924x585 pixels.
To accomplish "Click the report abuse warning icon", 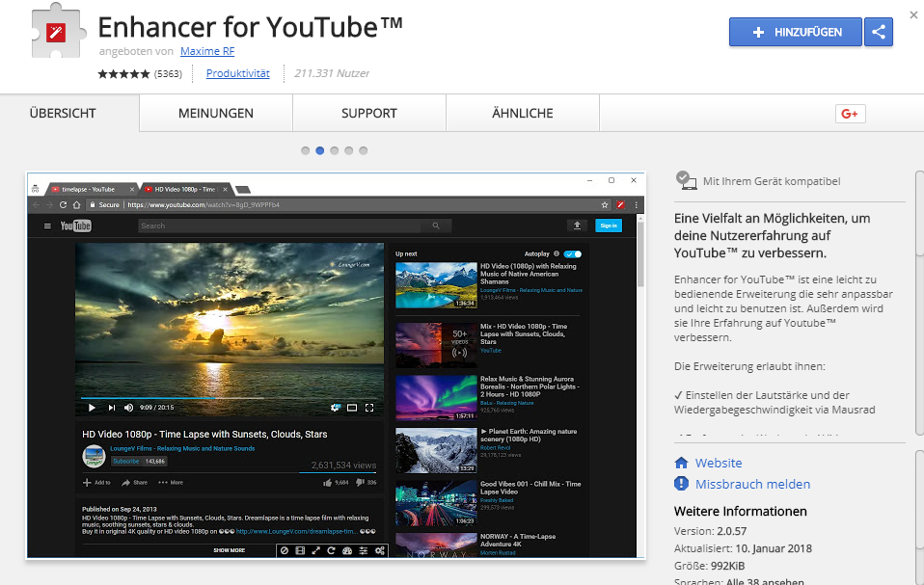I will pyautogui.click(x=682, y=484).
